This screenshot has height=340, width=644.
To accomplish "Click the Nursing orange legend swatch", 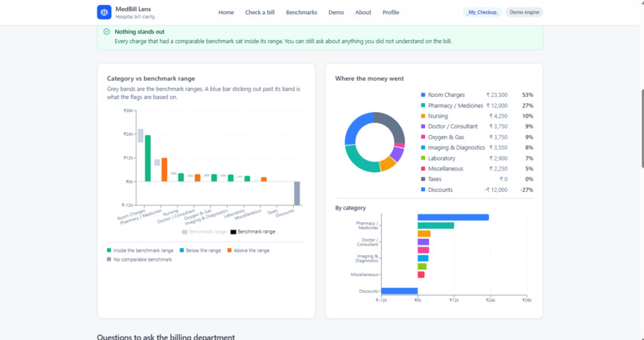I will 423,116.
